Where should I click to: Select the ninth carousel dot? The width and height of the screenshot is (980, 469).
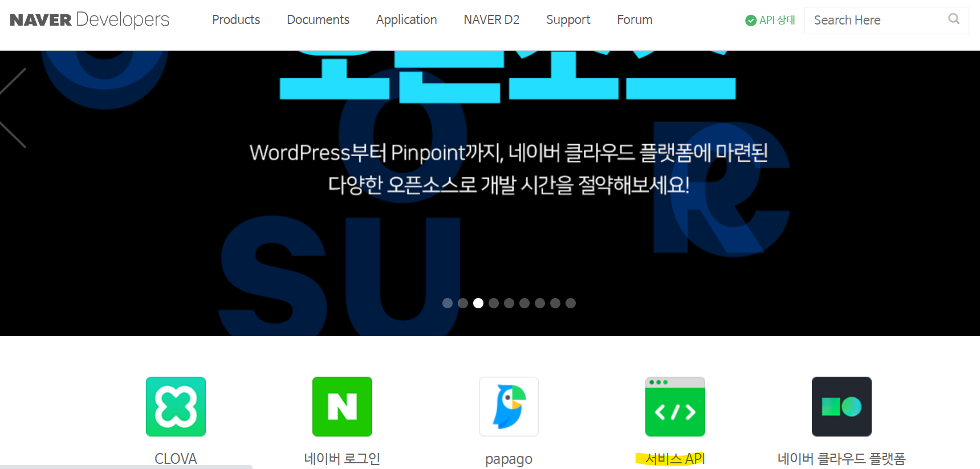[571, 303]
